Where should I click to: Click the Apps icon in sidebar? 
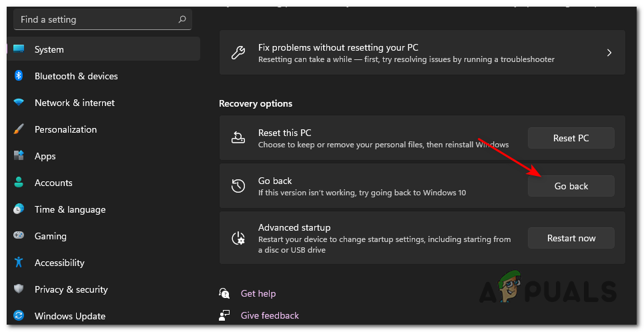click(x=19, y=156)
